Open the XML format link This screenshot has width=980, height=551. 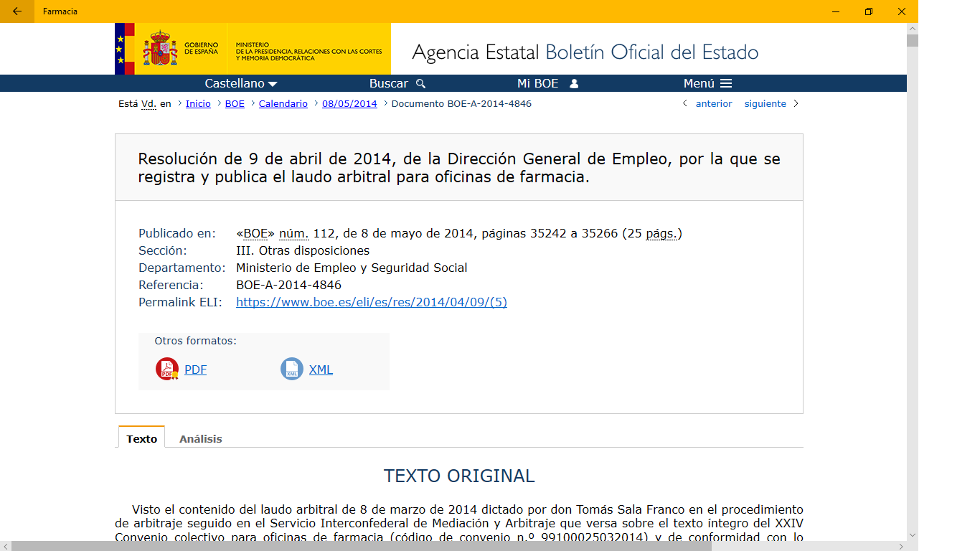coord(321,370)
